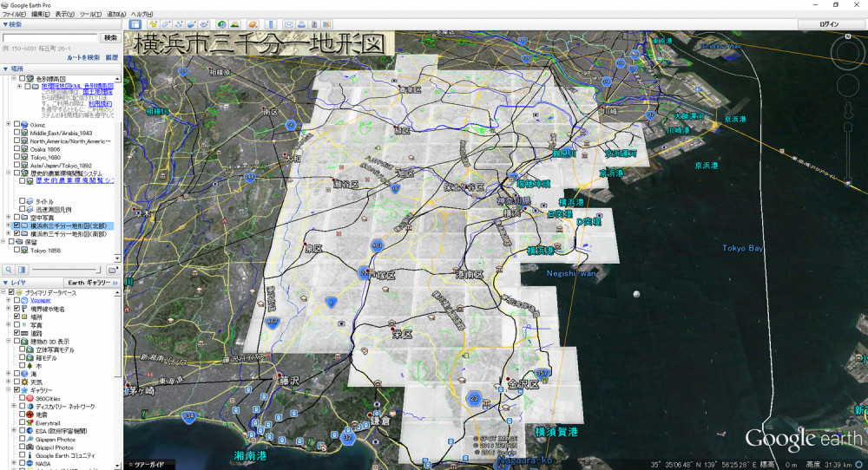Toggle the sidebar visibility icon

(x=135, y=24)
